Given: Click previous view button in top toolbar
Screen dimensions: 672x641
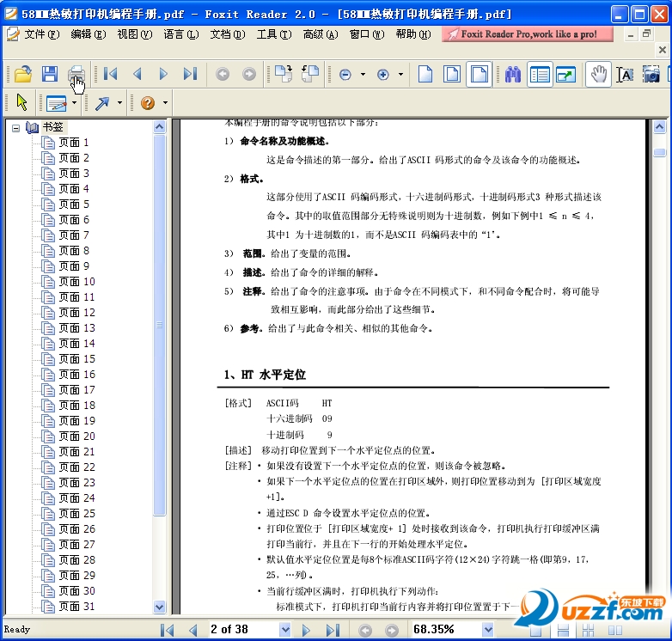Looking at the screenshot, I should (223, 74).
